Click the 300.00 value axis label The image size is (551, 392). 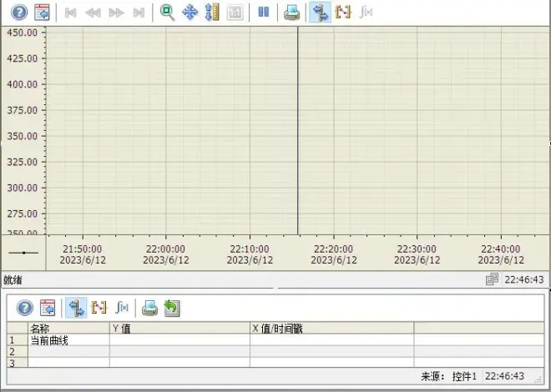tap(23, 188)
